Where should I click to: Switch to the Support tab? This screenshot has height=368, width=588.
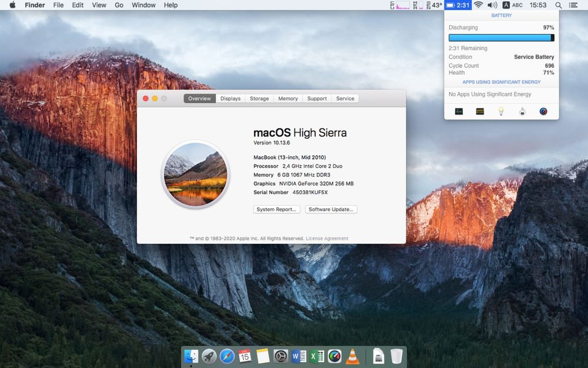317,98
